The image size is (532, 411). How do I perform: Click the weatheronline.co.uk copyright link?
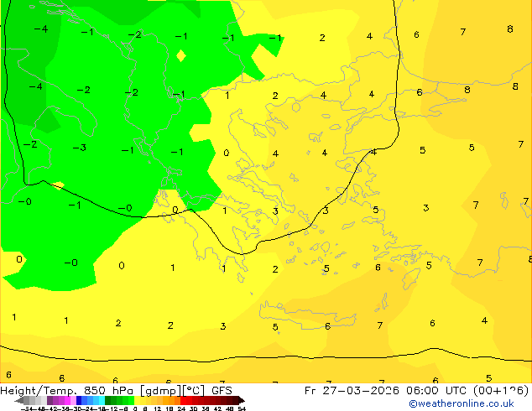tap(462, 403)
